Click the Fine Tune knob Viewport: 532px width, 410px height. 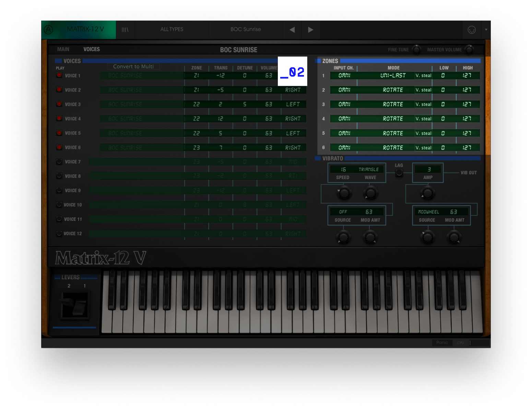(416, 50)
